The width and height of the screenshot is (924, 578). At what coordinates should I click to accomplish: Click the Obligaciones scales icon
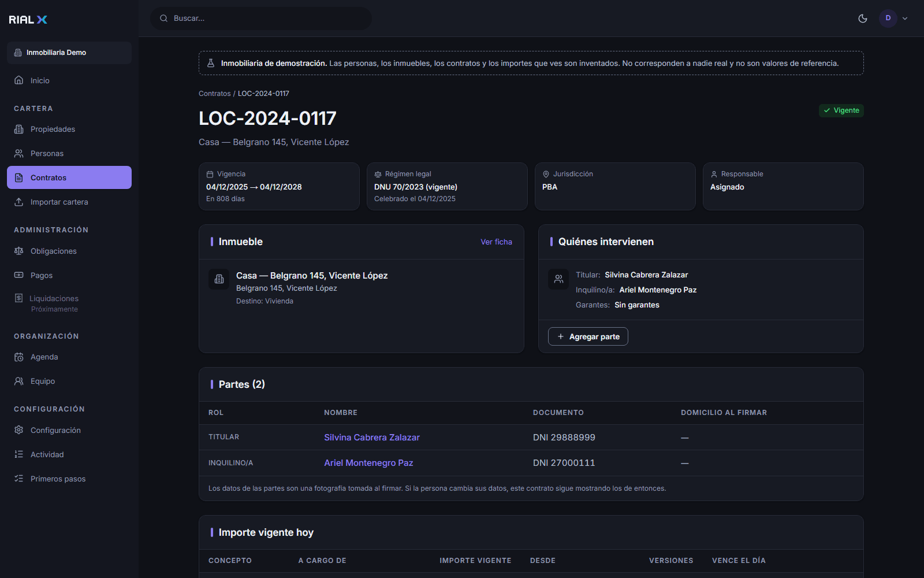tap(19, 251)
